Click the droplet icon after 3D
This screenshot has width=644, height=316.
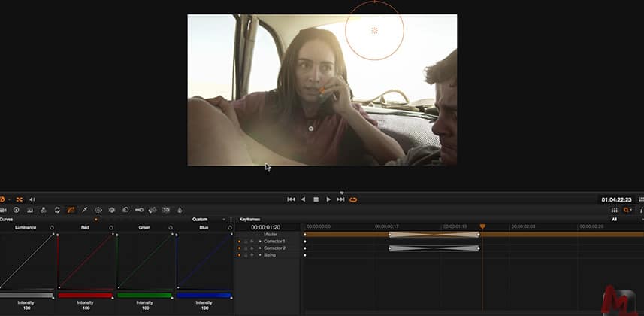(180, 210)
